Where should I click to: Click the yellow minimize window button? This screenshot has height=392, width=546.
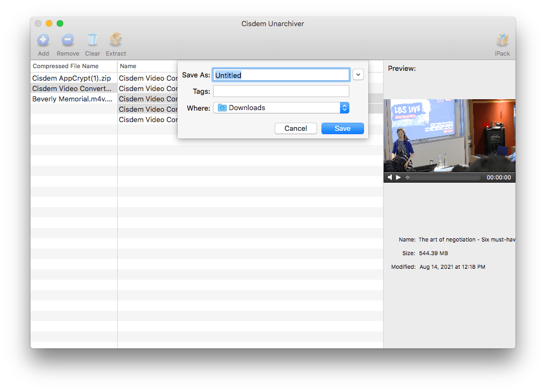pos(49,23)
